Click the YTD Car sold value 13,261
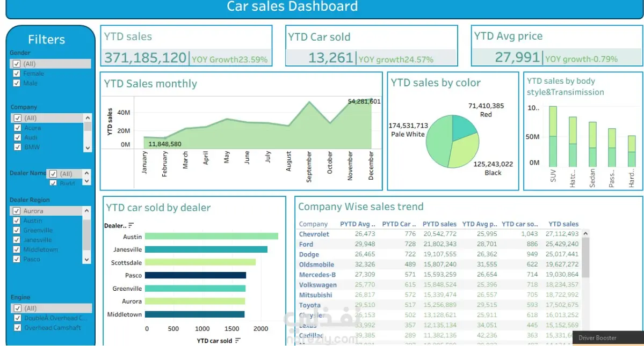This screenshot has width=644, height=346. [331, 57]
